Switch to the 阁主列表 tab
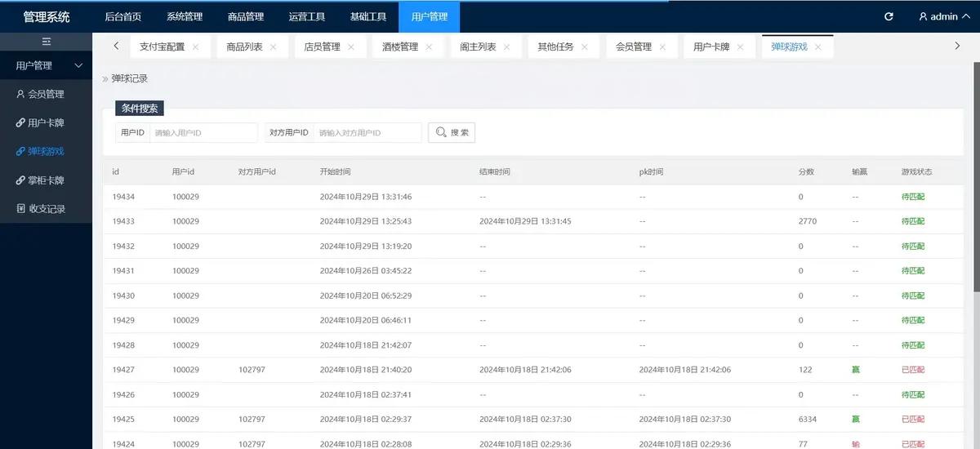980x449 pixels. (x=479, y=47)
